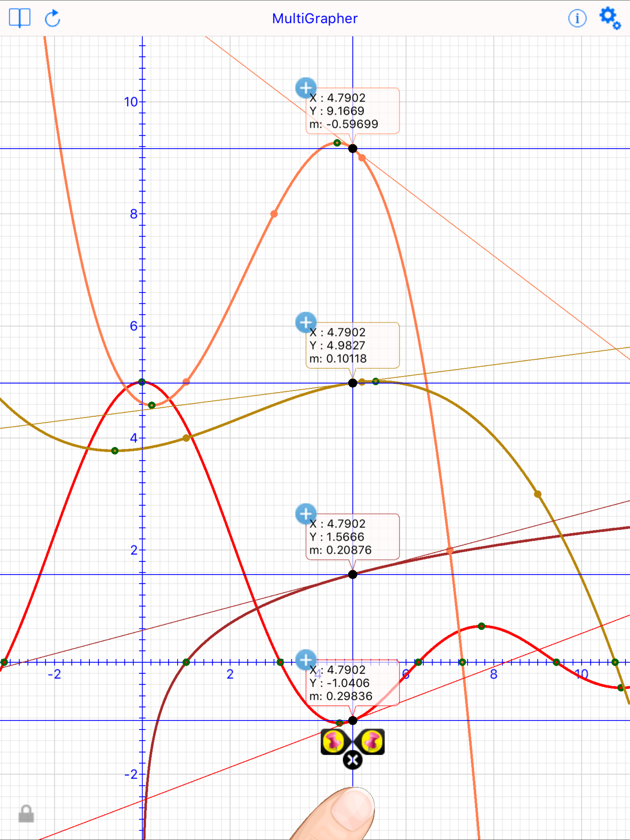
Task: Open the settings gears icon
Action: [x=609, y=18]
